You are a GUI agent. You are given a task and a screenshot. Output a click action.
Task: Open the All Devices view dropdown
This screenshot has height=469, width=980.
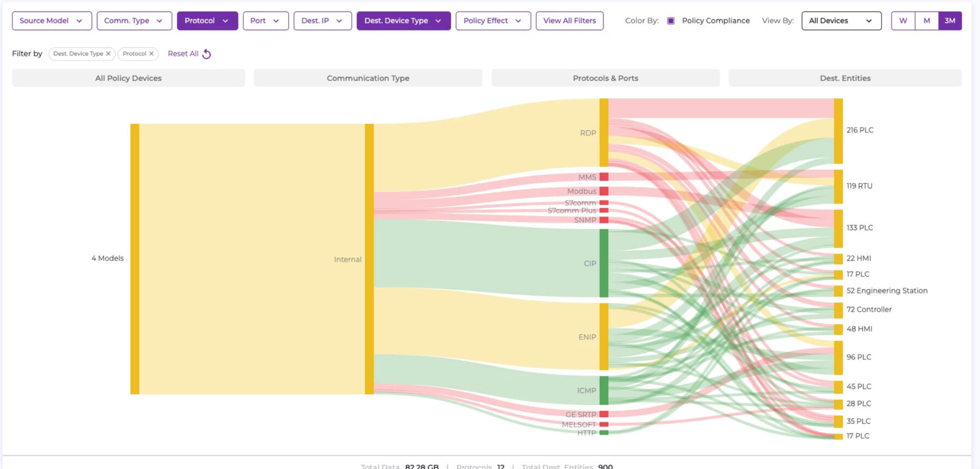[841, 21]
